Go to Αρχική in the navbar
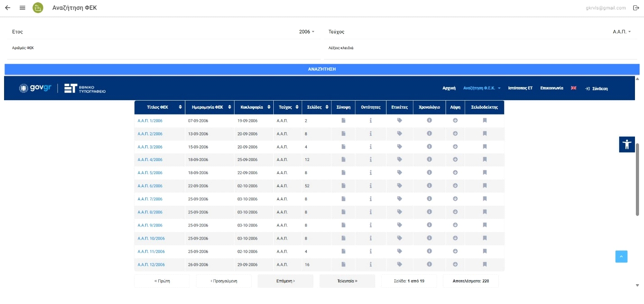The width and height of the screenshot is (644, 304). [x=449, y=88]
